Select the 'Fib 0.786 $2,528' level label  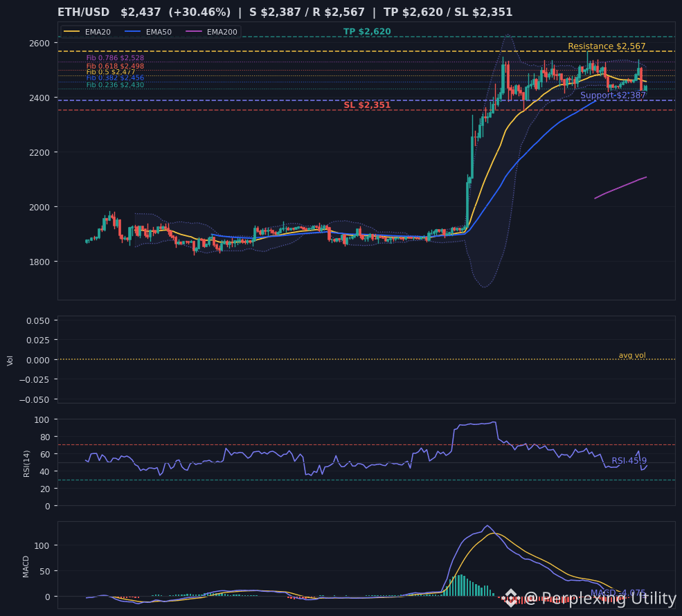[x=115, y=58]
